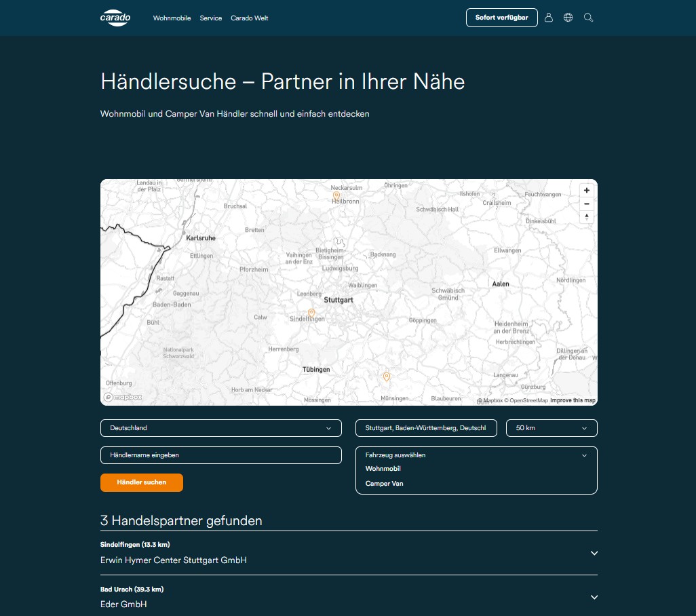Open the language globe icon
This screenshot has width=696, height=616.
[568, 18]
